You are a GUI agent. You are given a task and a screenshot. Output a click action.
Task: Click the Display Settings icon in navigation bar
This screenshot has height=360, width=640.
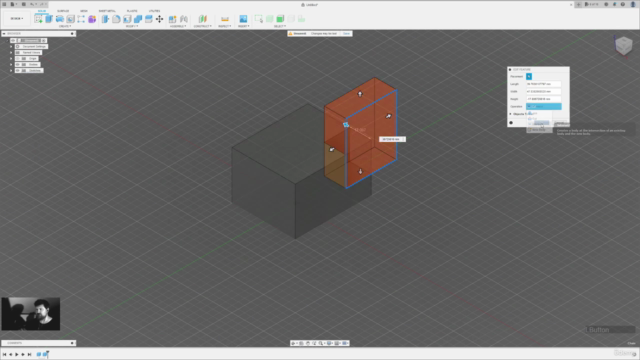pyautogui.click(x=329, y=343)
